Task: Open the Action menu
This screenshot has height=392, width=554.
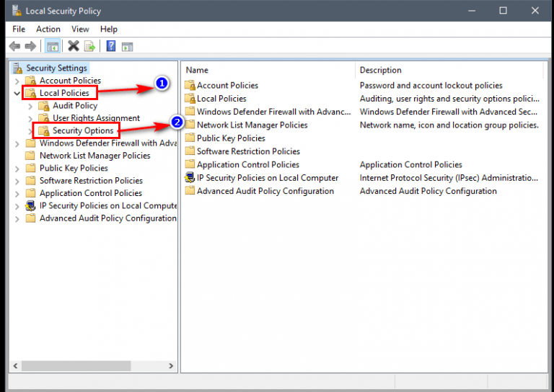Action: click(48, 30)
